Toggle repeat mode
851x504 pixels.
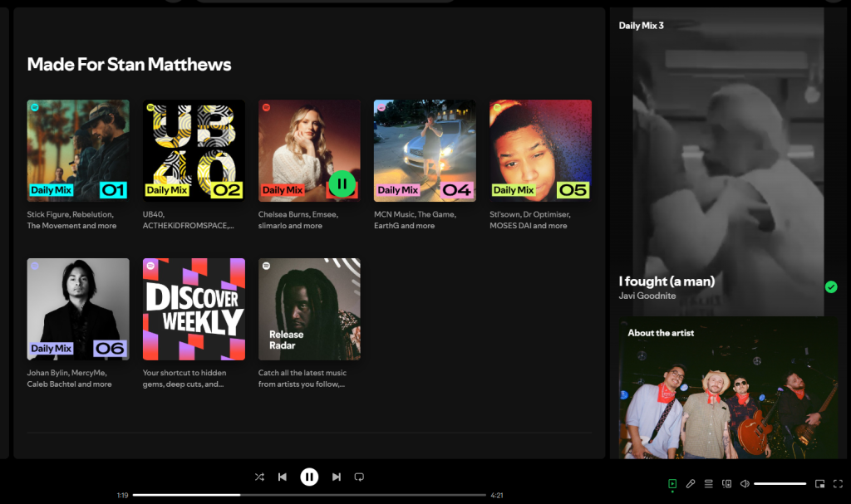point(359,477)
